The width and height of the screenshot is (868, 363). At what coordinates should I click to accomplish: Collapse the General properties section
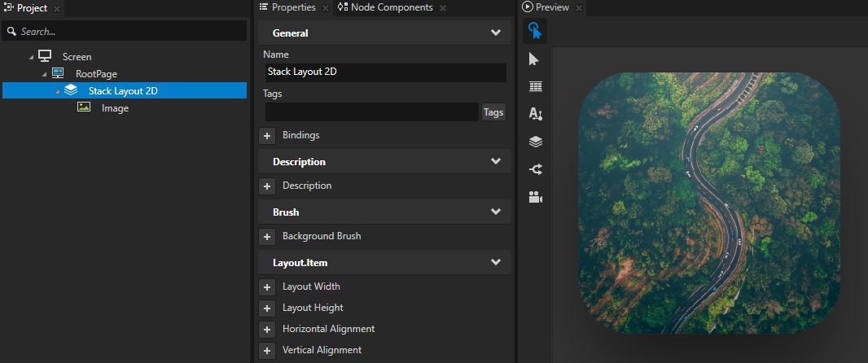(496, 33)
